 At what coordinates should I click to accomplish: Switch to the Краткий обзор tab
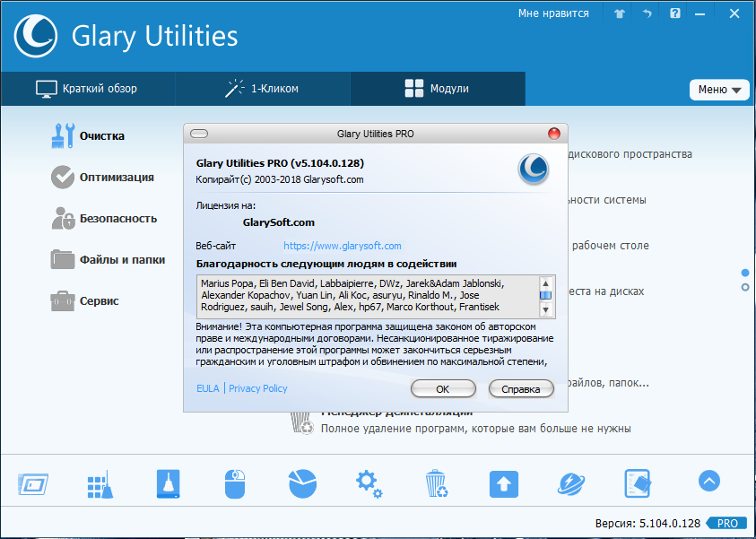pyautogui.click(x=87, y=89)
